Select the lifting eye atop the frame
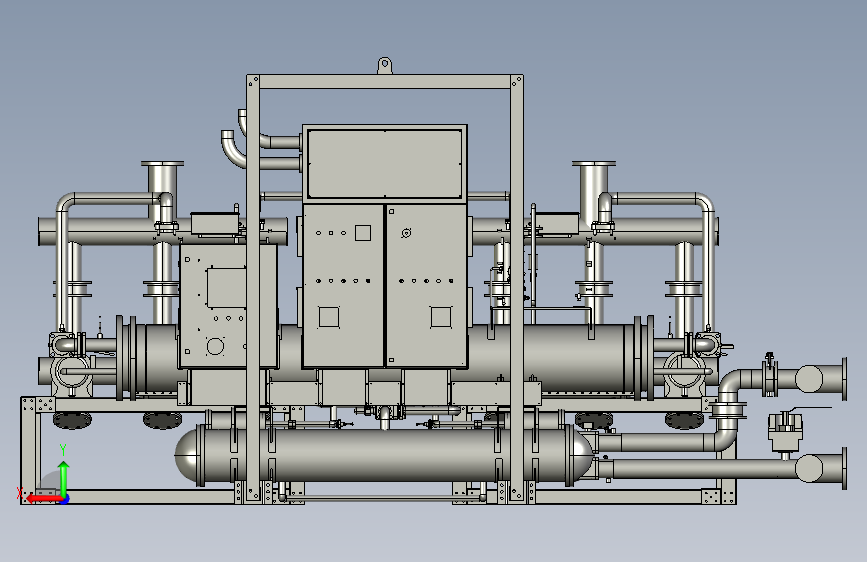 coord(384,65)
